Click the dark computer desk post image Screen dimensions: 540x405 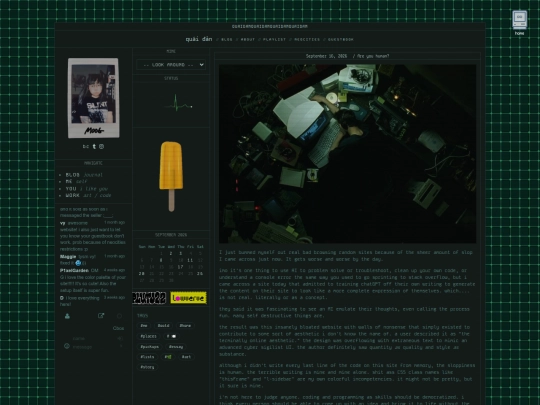347,154
